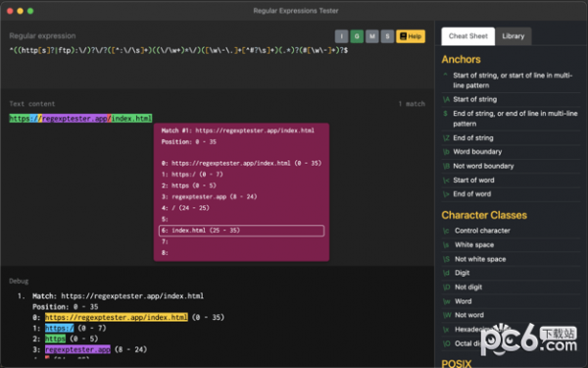The height and width of the screenshot is (368, 588).
Task: Select the \s White space entry
Action: pyautogui.click(x=511, y=244)
